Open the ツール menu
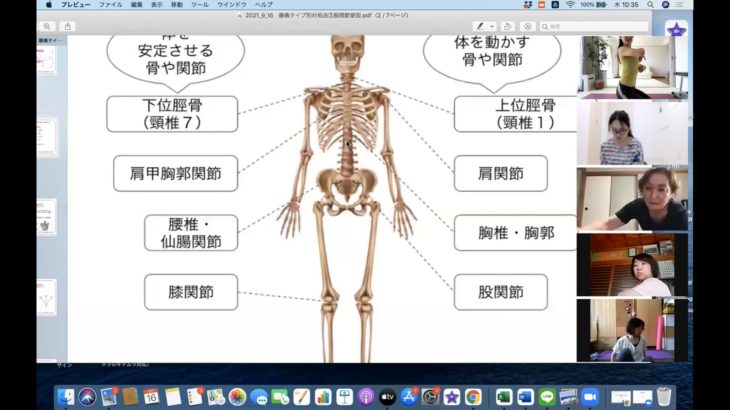Screen dimensions: 730x410 [x=200, y=5]
